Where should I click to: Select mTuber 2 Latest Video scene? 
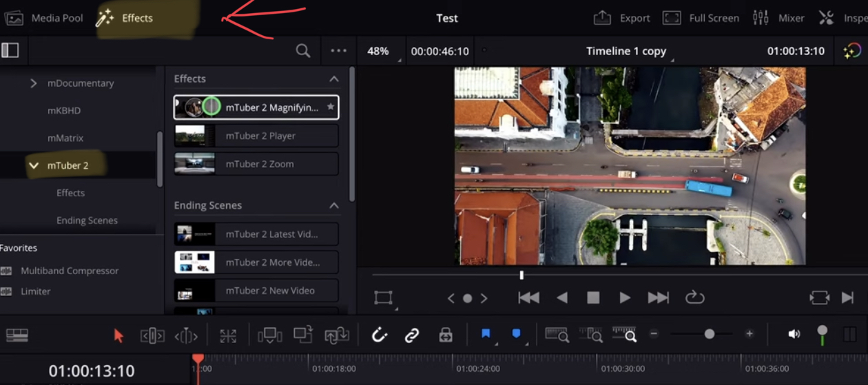[256, 234]
